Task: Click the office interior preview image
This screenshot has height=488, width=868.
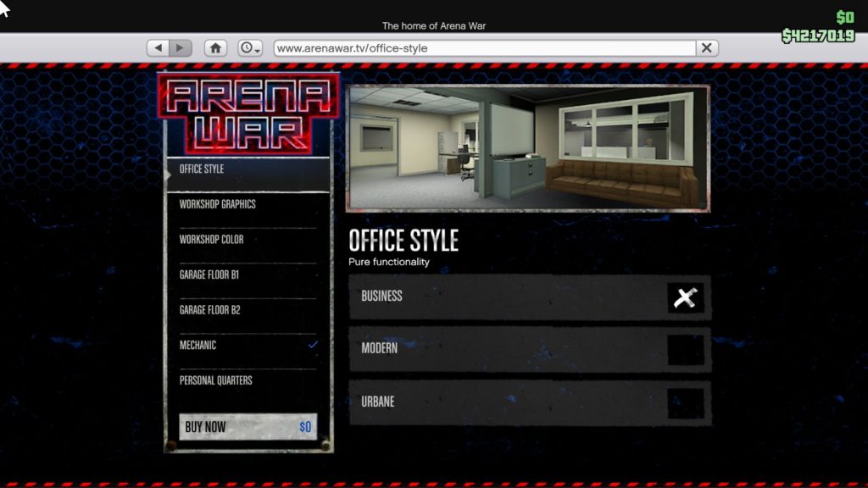Action: tap(527, 147)
